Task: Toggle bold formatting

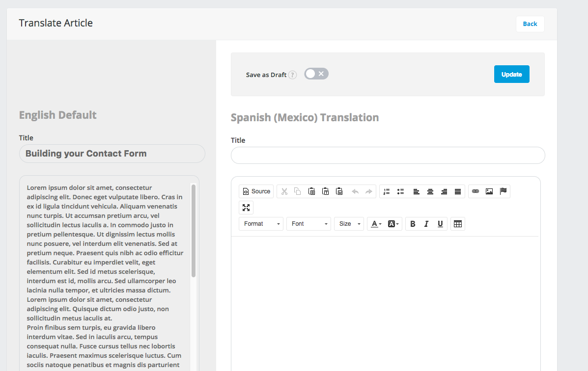Action: (x=413, y=224)
